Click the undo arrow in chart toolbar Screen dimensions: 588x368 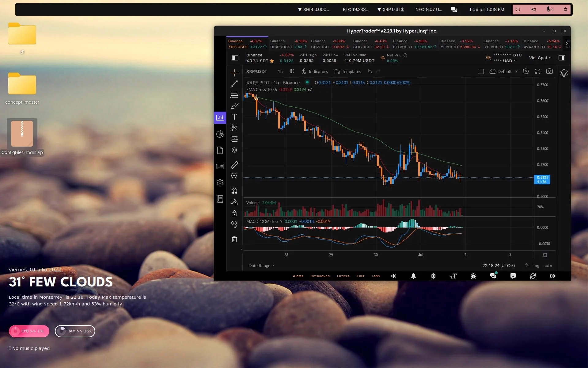click(370, 71)
